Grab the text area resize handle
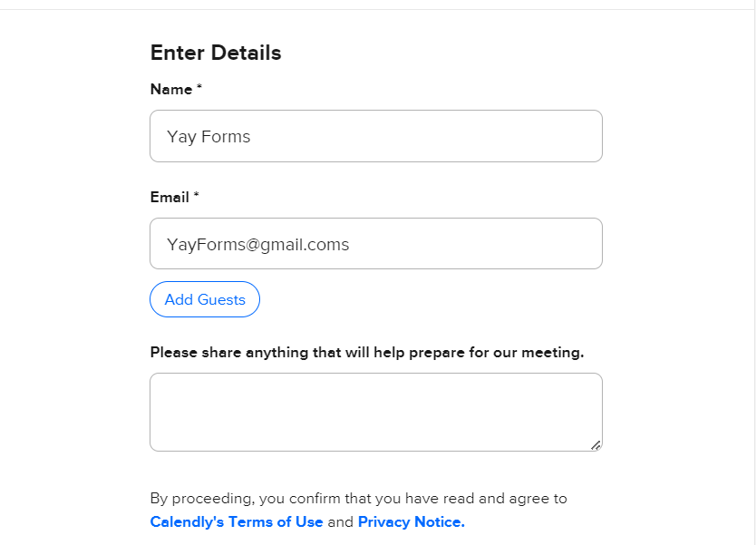The image size is (756, 545). click(596, 445)
